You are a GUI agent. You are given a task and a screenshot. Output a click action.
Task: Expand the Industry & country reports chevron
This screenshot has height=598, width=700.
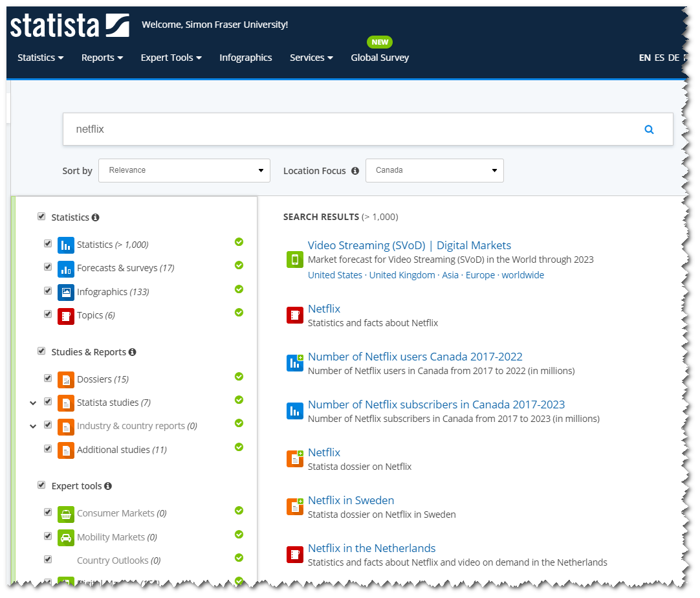[33, 426]
